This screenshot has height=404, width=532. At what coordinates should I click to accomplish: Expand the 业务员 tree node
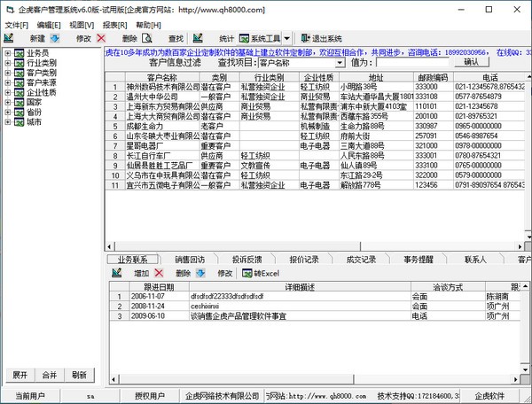8,53
